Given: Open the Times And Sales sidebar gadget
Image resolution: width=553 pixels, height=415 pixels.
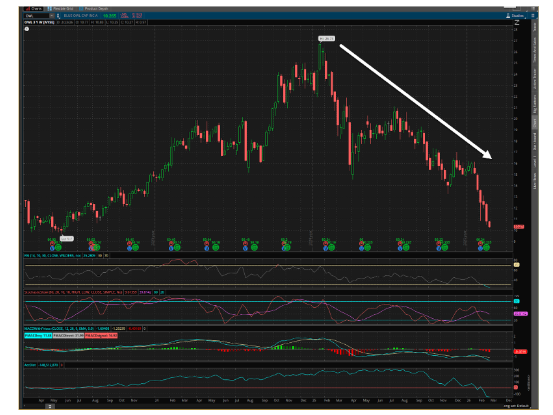Looking at the screenshot, I should click(x=535, y=50).
